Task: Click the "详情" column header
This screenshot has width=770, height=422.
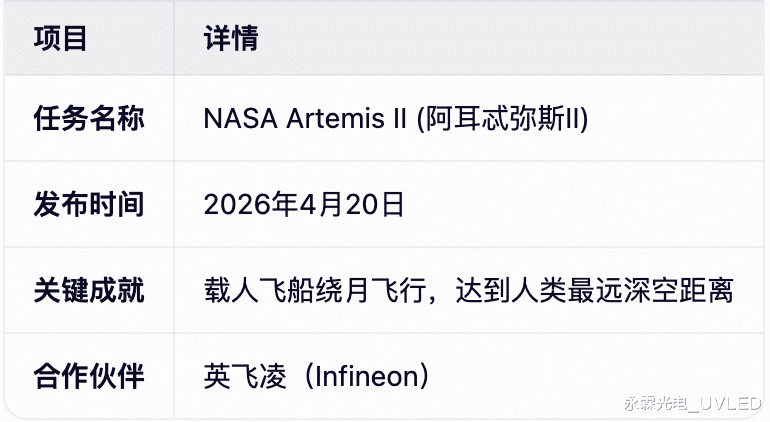Action: tap(230, 38)
